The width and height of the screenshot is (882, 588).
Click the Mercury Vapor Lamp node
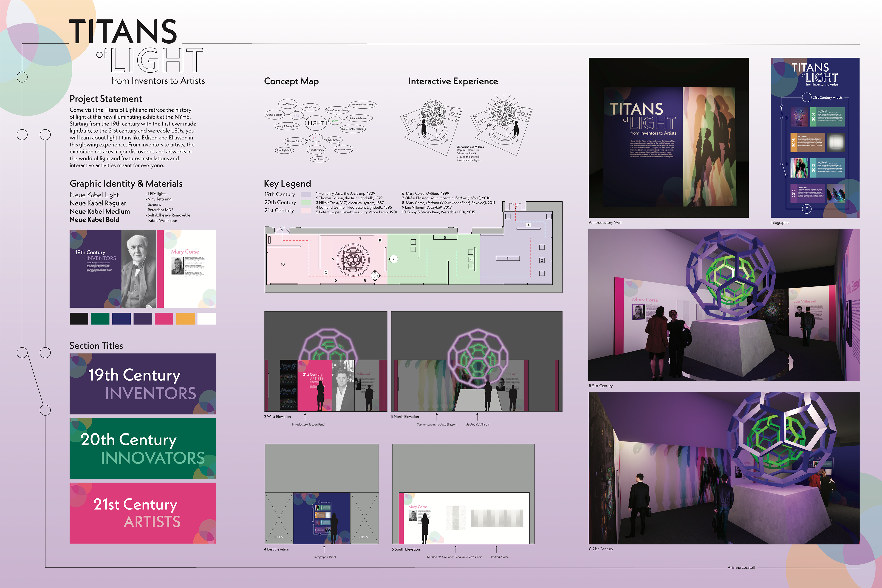[363, 105]
